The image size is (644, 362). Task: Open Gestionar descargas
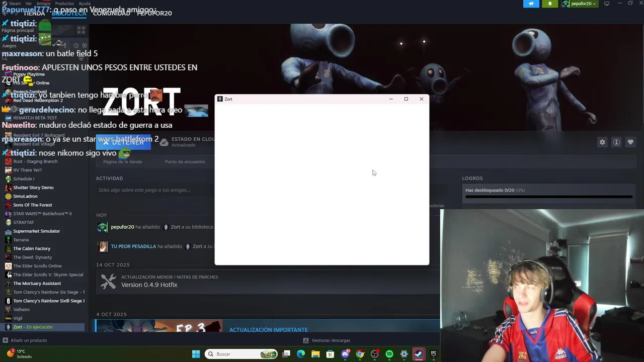coord(331,340)
